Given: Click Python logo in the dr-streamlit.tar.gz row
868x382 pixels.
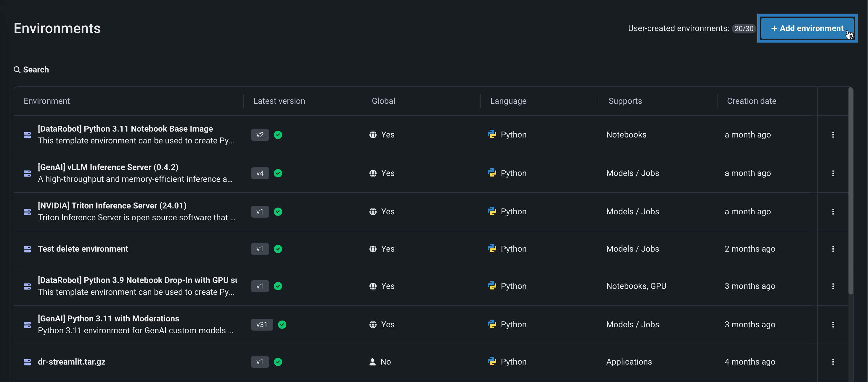Looking at the screenshot, I should coord(492,361).
